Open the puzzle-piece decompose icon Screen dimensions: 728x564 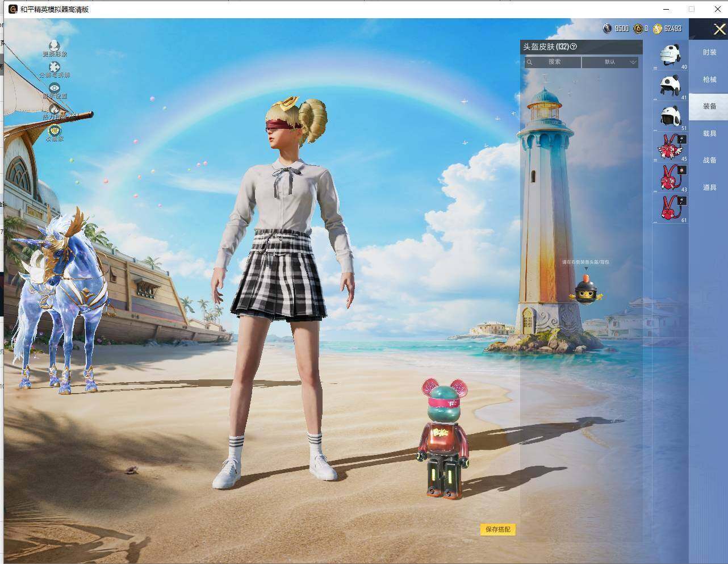tap(55, 66)
